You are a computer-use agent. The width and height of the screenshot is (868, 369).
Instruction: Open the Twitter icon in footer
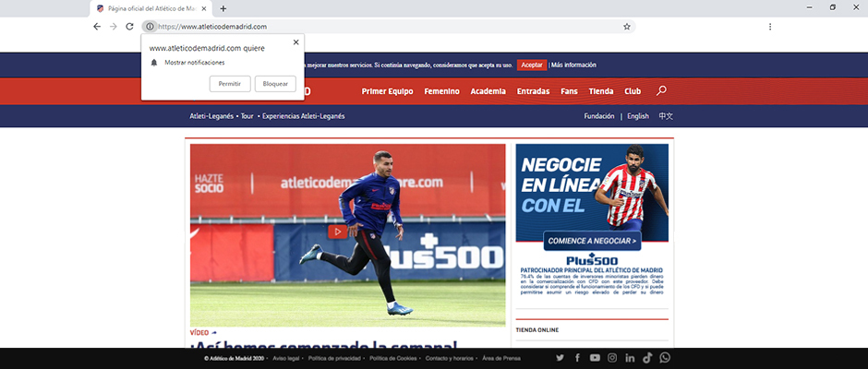(x=560, y=358)
